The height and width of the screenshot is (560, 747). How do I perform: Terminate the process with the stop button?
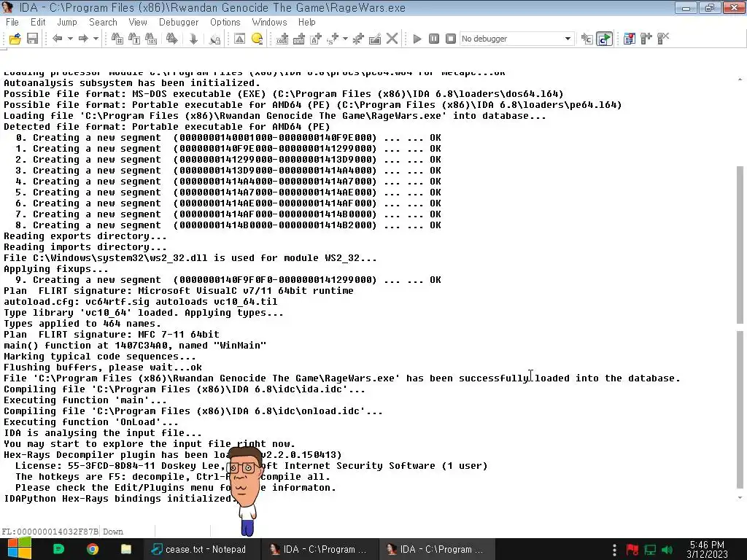451,39
